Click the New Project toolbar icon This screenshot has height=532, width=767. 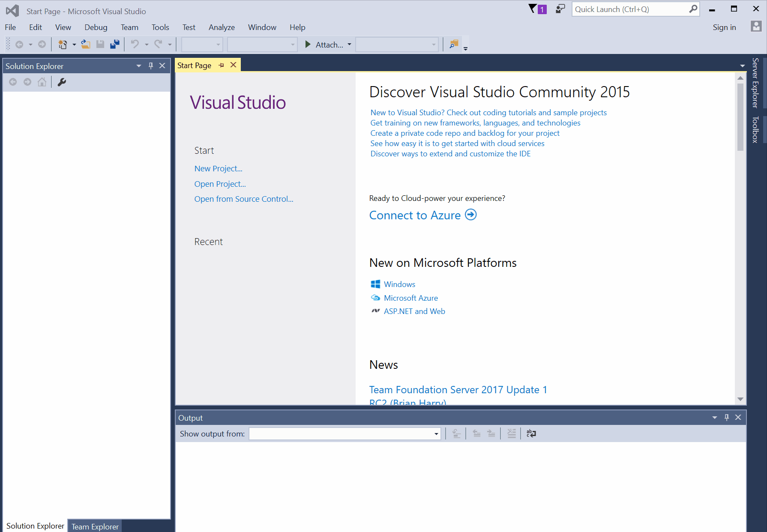click(63, 44)
